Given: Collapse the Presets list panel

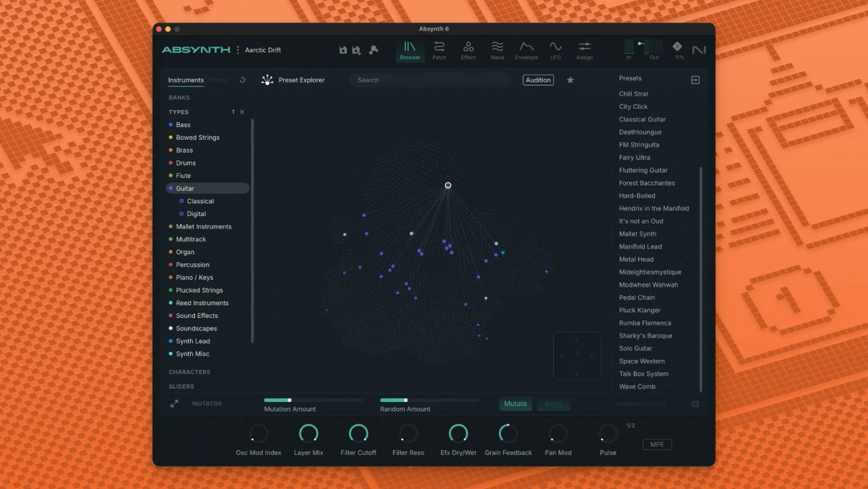Looking at the screenshot, I should point(695,80).
